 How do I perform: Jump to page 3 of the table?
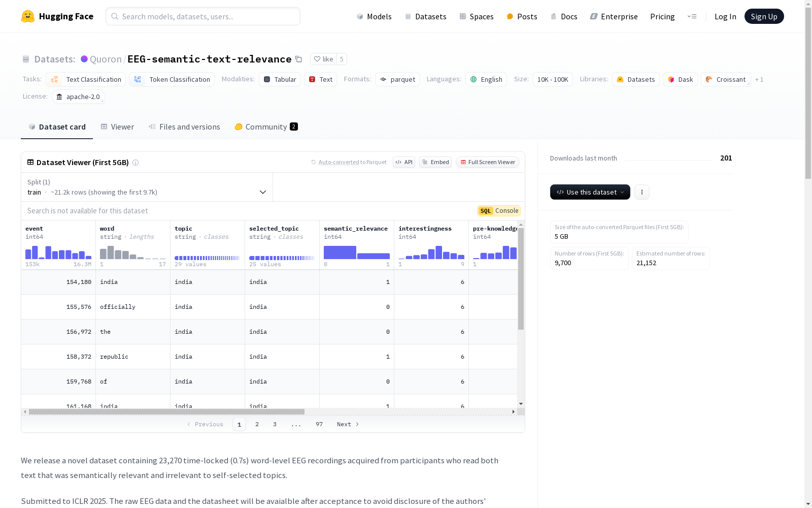tap(275, 424)
